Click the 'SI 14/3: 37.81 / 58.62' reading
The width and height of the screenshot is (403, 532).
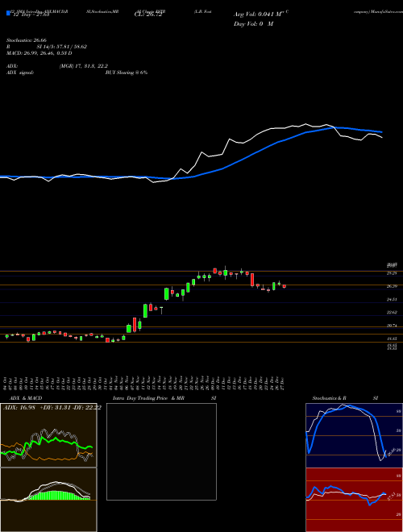(62, 47)
